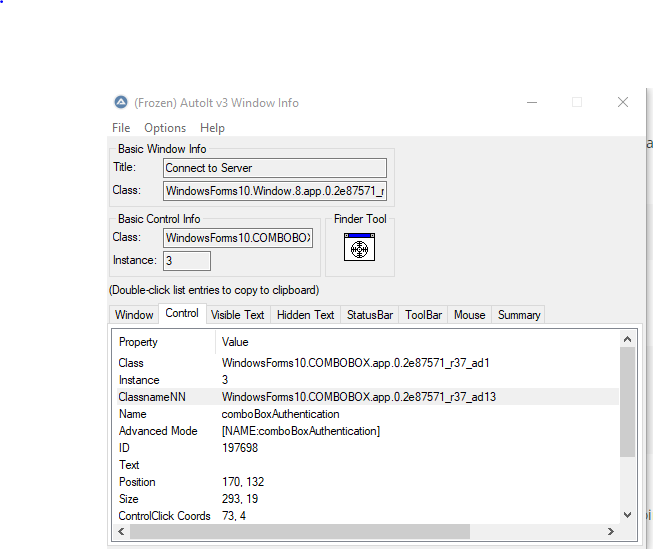653x549 pixels.
Task: Close the AutoIt Window Info window
Action: click(x=623, y=102)
